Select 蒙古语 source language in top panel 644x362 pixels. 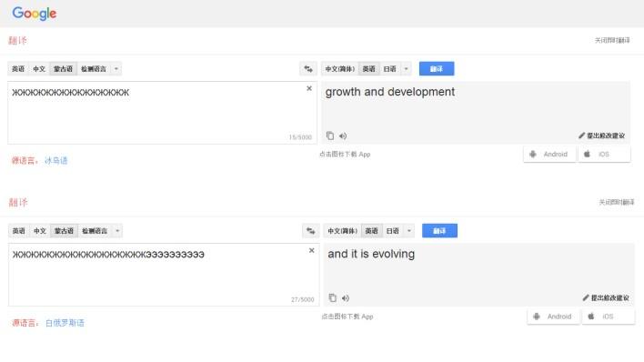64,69
